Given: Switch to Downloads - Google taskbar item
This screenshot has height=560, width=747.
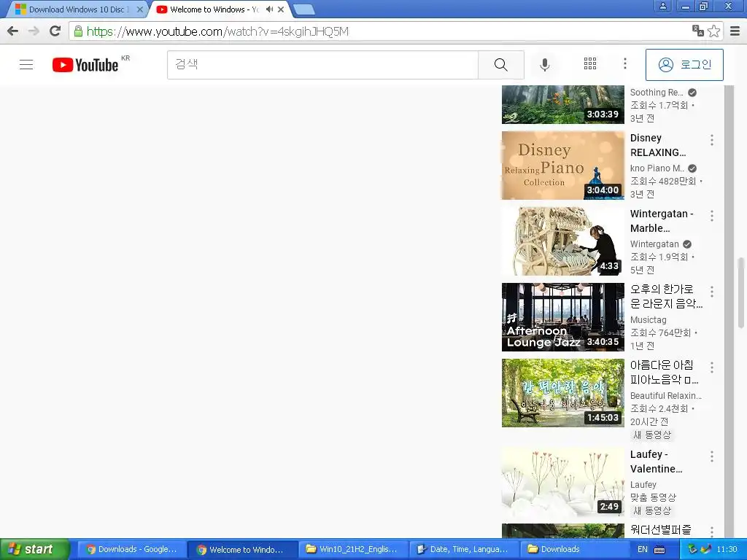Looking at the screenshot, I should [x=131, y=549].
